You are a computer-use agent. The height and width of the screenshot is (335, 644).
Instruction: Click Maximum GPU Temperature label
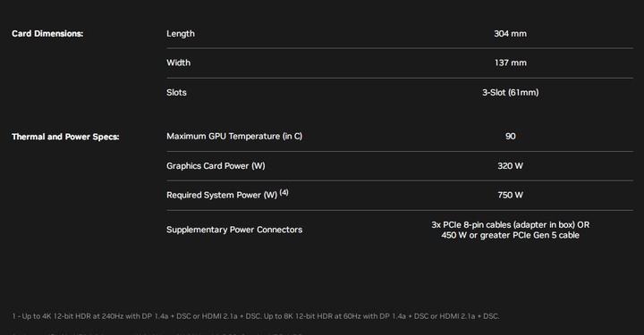(x=234, y=136)
